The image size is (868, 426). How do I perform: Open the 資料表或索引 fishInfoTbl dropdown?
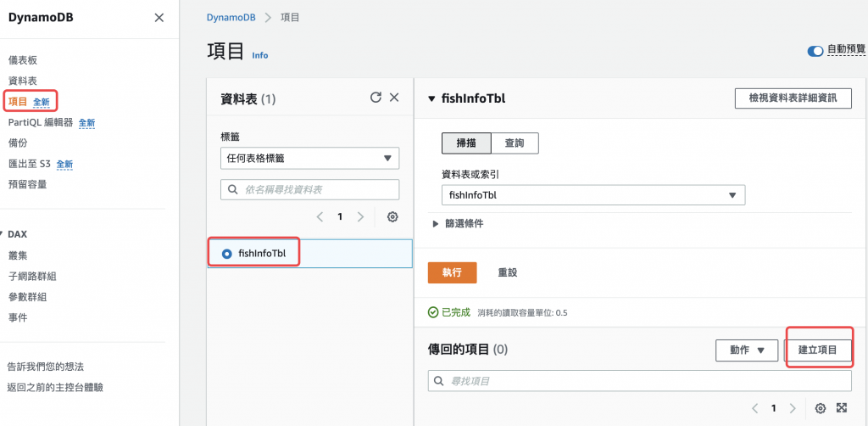(x=593, y=195)
